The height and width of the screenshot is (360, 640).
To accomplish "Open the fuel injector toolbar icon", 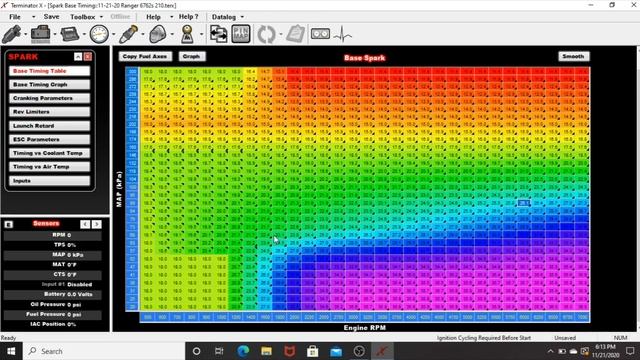I will point(11,34).
